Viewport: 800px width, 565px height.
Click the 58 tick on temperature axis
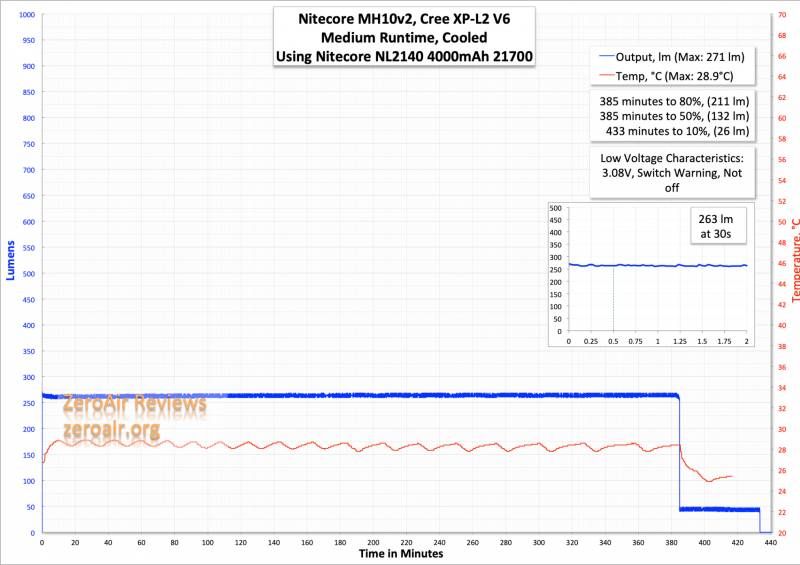(782, 139)
